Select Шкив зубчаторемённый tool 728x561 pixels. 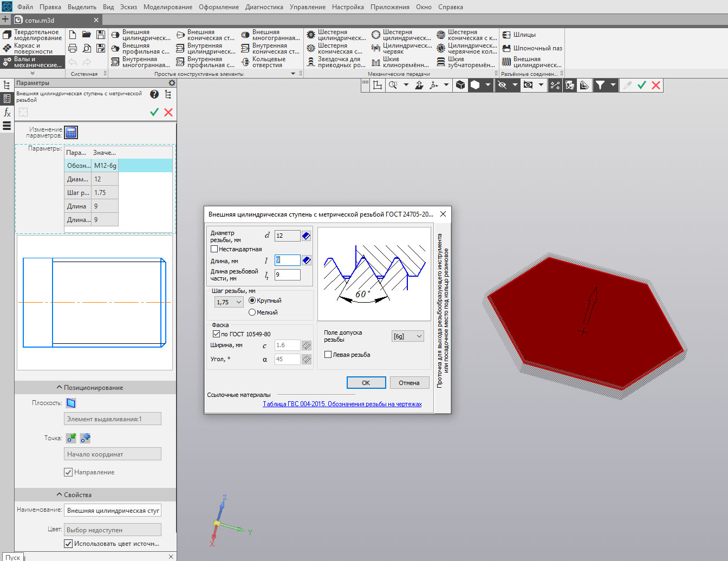(466, 62)
